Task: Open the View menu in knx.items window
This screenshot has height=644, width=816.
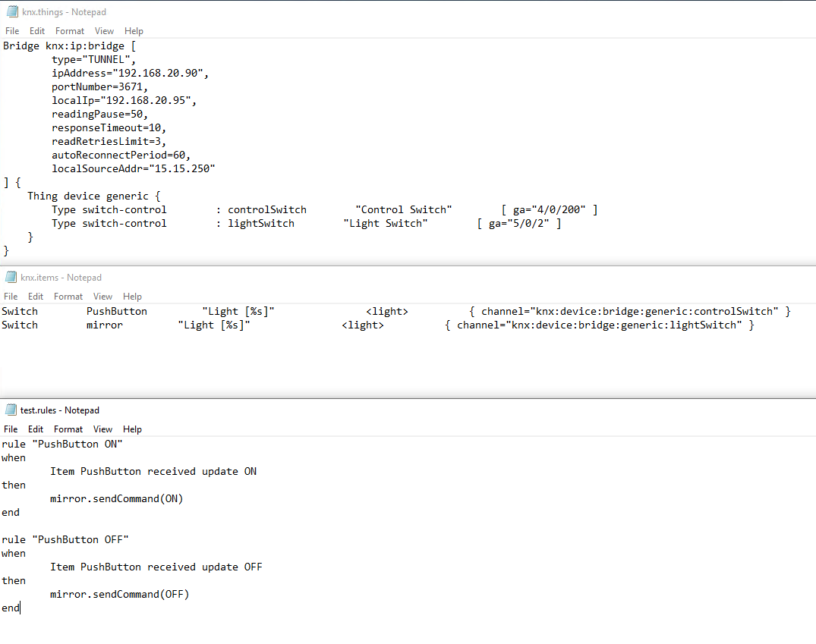Action: pyautogui.click(x=104, y=296)
